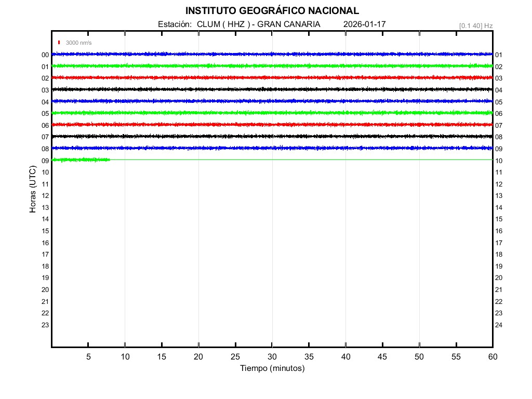The height and width of the screenshot is (399, 532).
Task: Click the minute 30 tick on time axis
Action: click(x=272, y=357)
